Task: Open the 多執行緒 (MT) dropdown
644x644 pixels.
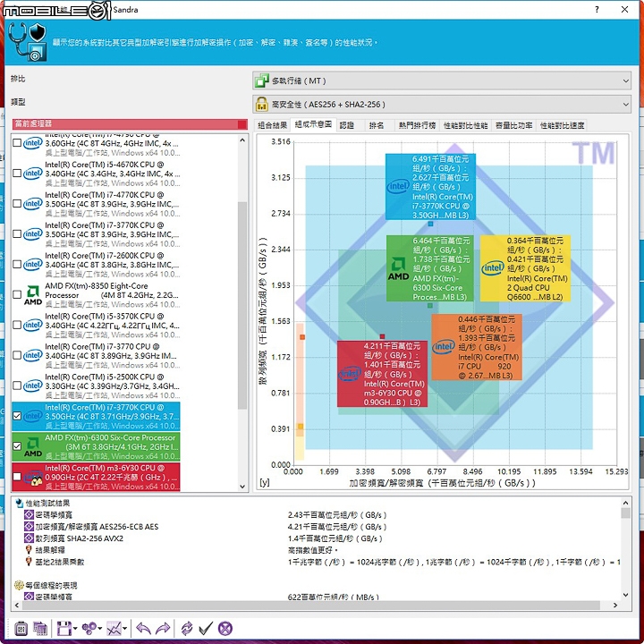Action: [442, 80]
